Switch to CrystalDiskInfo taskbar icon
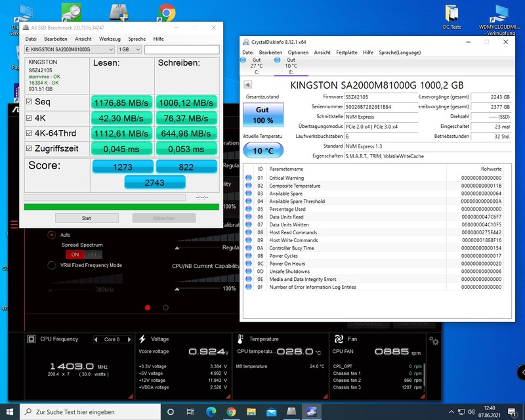Image resolution: width=525 pixels, height=420 pixels. [x=311, y=411]
